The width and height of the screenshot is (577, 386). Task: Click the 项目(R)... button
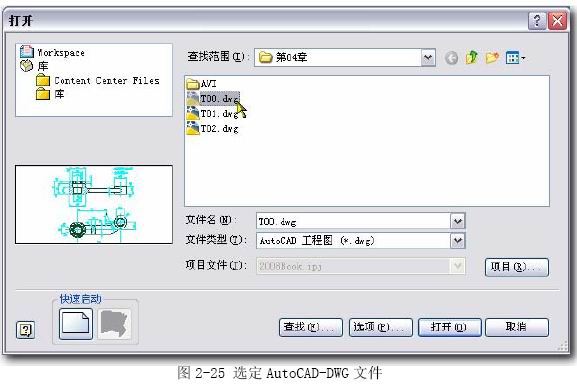point(517,267)
